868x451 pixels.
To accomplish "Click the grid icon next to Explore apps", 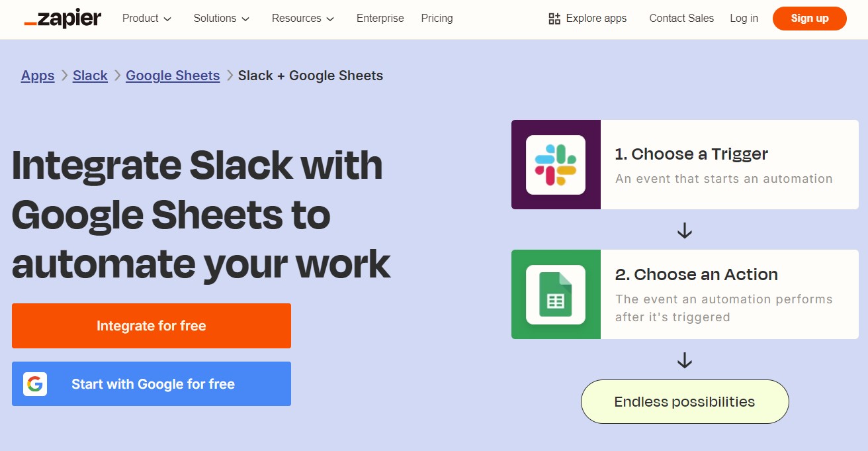I will pyautogui.click(x=554, y=19).
